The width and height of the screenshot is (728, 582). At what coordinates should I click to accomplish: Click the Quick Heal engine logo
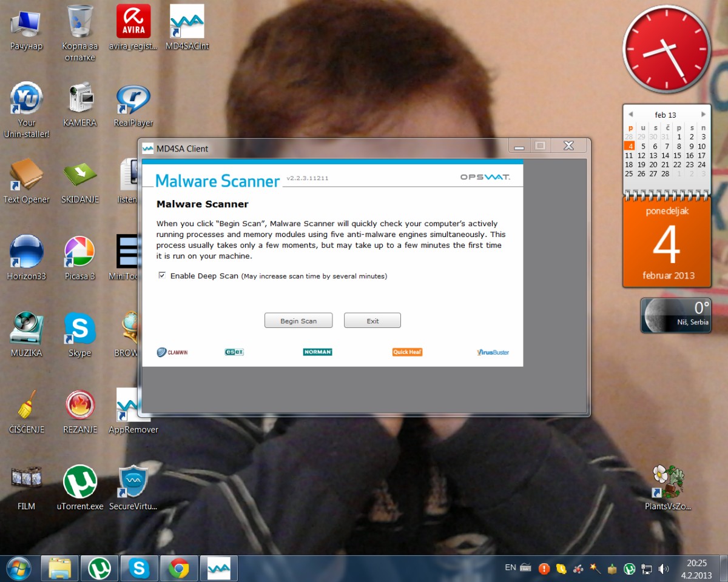pyautogui.click(x=407, y=352)
